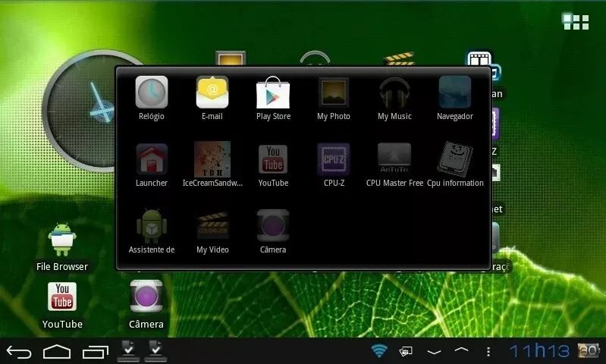
Task: Tap the volume down chevron
Action: (x=434, y=352)
